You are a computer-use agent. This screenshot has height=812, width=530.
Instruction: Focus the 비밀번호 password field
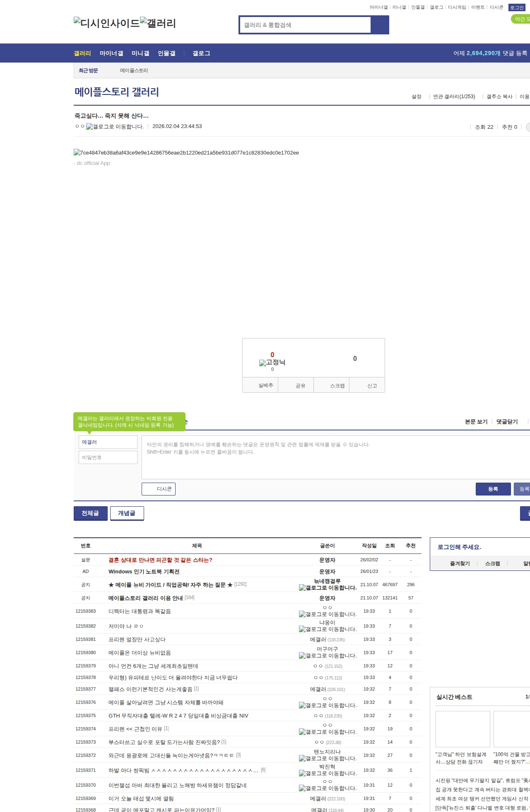[108, 457]
